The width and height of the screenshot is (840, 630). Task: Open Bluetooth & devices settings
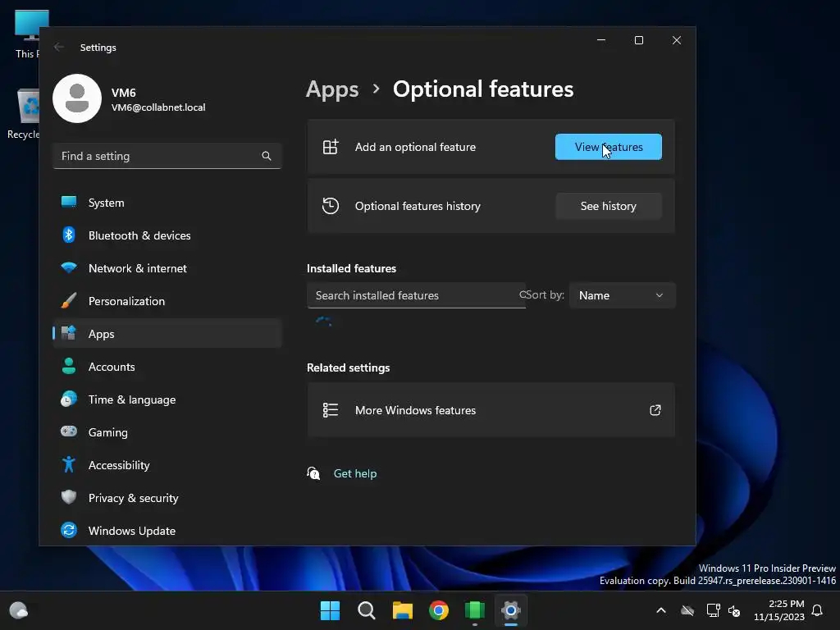(167, 235)
